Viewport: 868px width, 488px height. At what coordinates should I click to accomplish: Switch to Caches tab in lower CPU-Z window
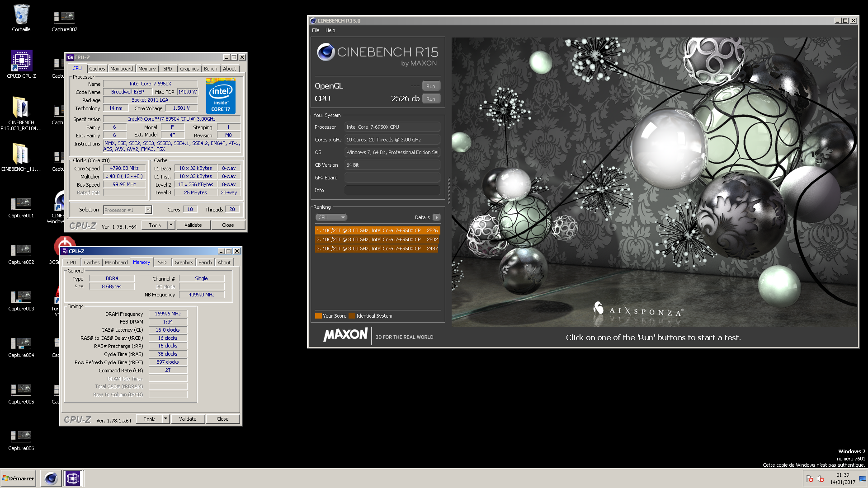point(91,263)
